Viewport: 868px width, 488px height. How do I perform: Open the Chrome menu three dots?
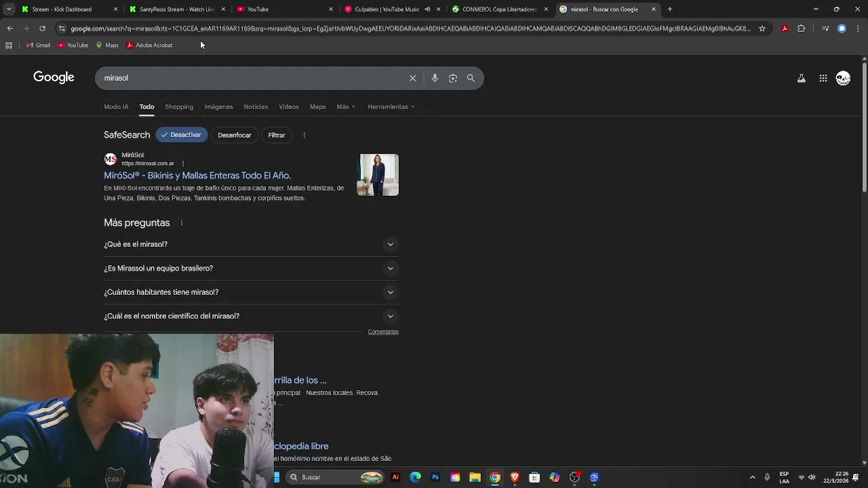(x=859, y=28)
